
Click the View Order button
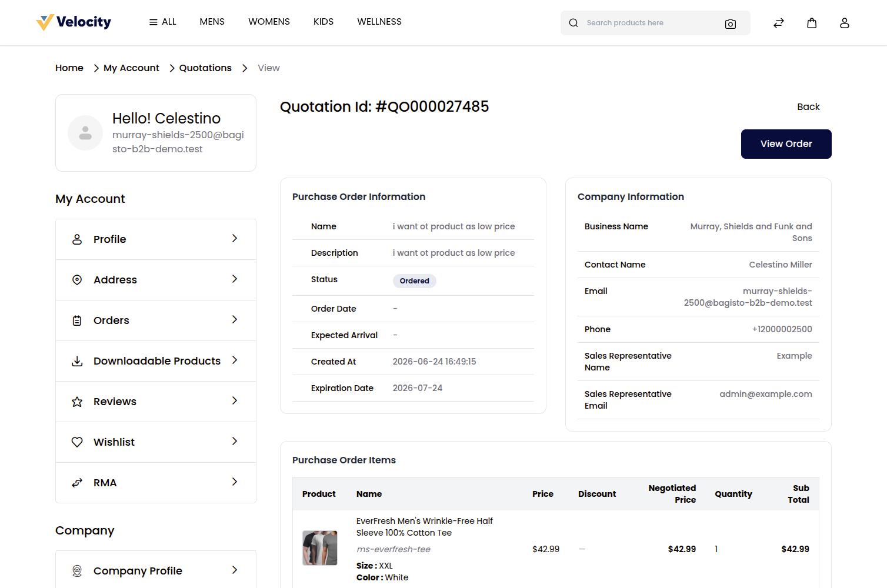tap(786, 144)
